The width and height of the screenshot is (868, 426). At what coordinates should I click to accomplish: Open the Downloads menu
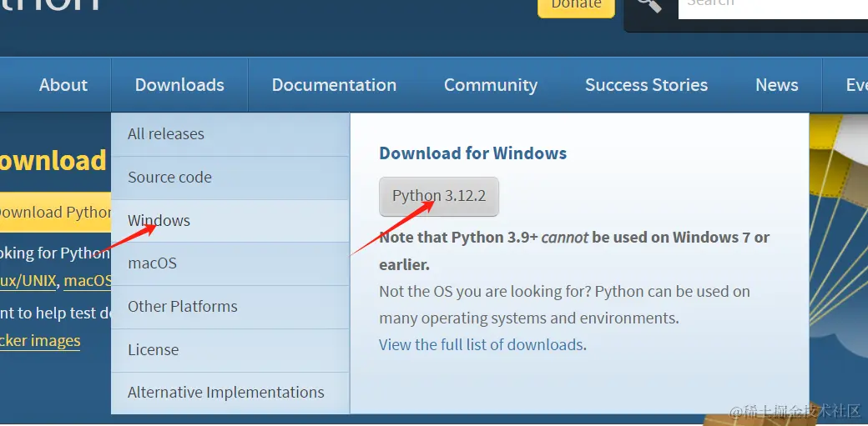179,85
